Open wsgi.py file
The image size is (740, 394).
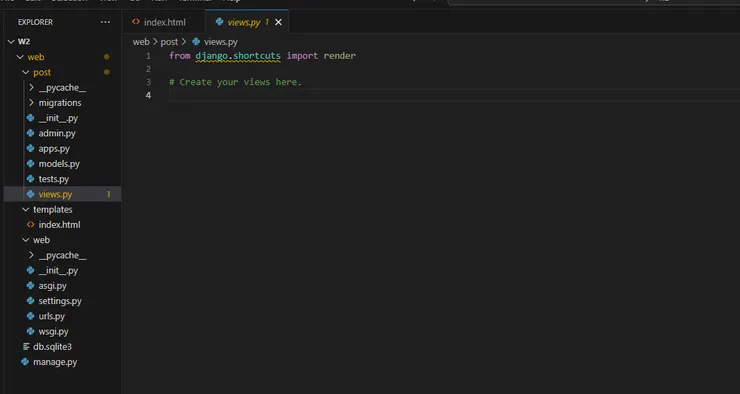coord(53,331)
